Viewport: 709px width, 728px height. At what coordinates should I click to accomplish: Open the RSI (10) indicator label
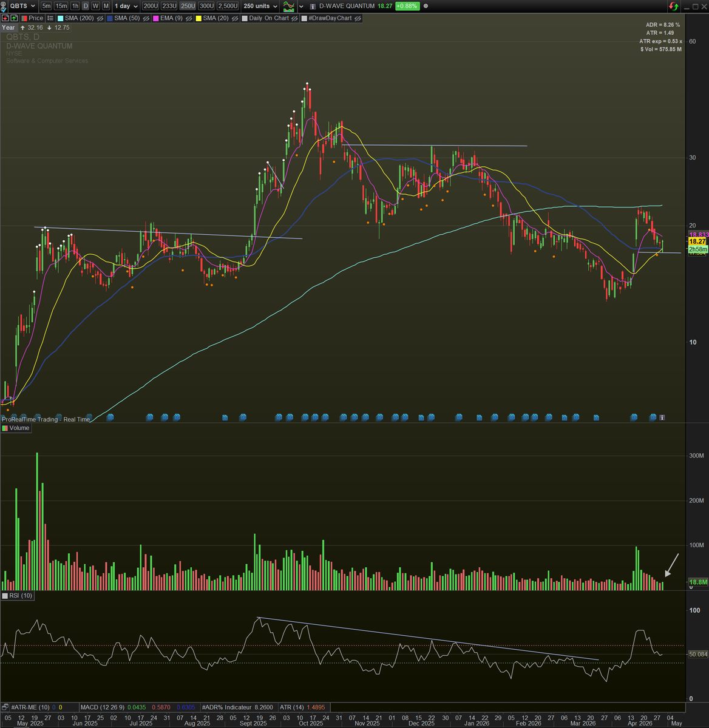pos(21,596)
